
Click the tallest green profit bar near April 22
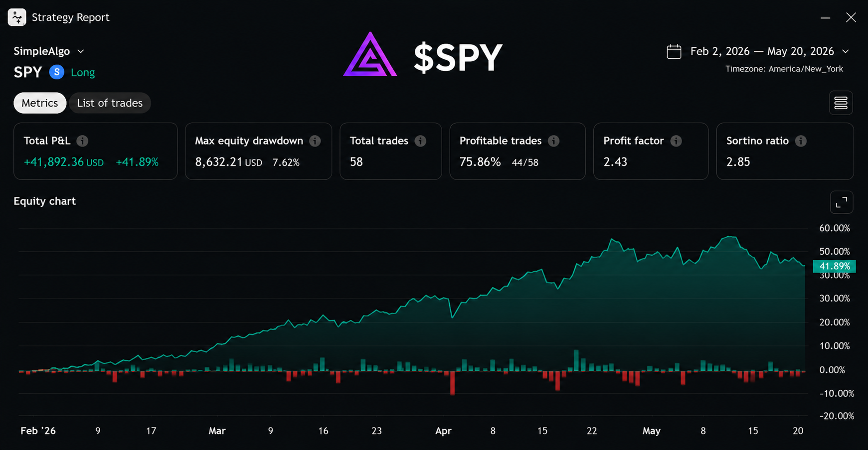point(577,360)
